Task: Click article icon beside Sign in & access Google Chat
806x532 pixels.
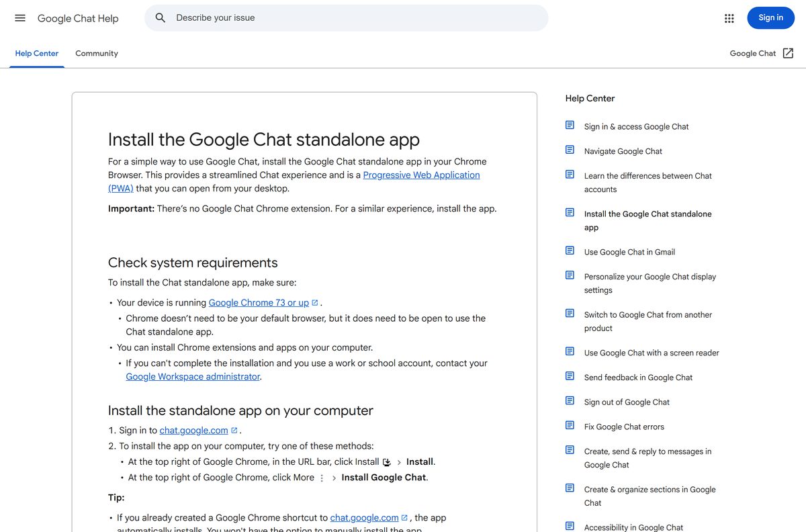Action: click(570, 125)
